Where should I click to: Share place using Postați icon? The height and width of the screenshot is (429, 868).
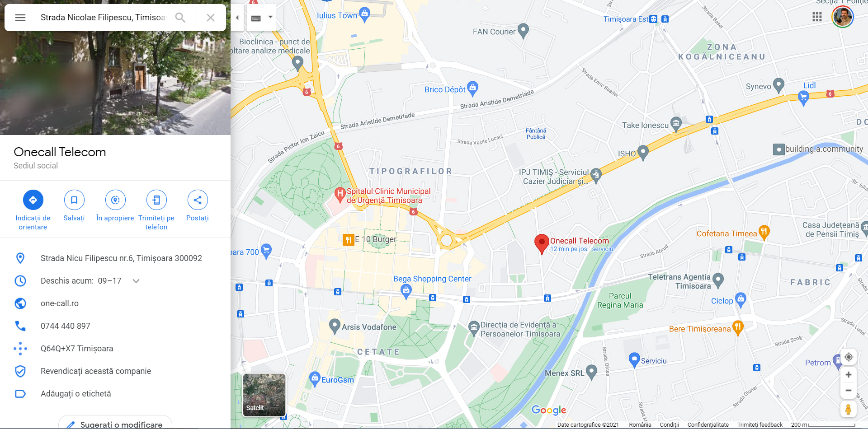pyautogui.click(x=198, y=200)
